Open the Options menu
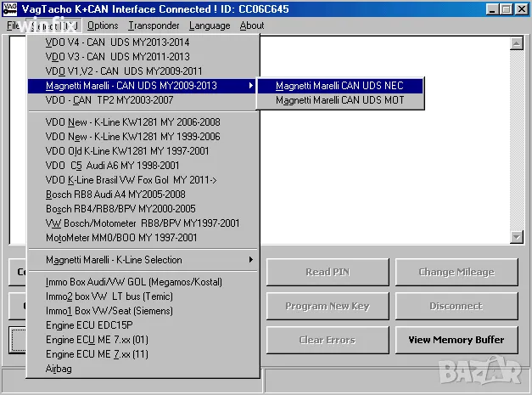This screenshot has height=395, width=532. [103, 25]
